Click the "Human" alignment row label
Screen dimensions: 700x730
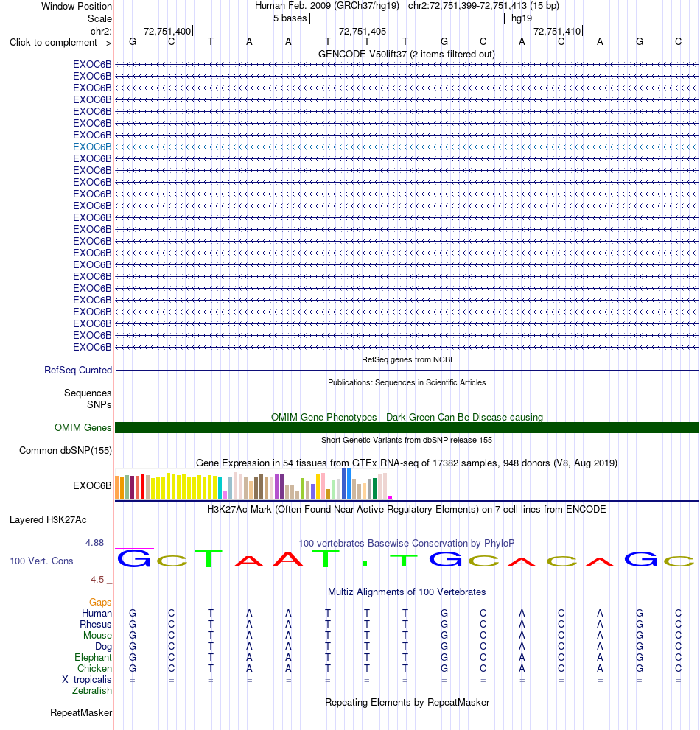97,613
